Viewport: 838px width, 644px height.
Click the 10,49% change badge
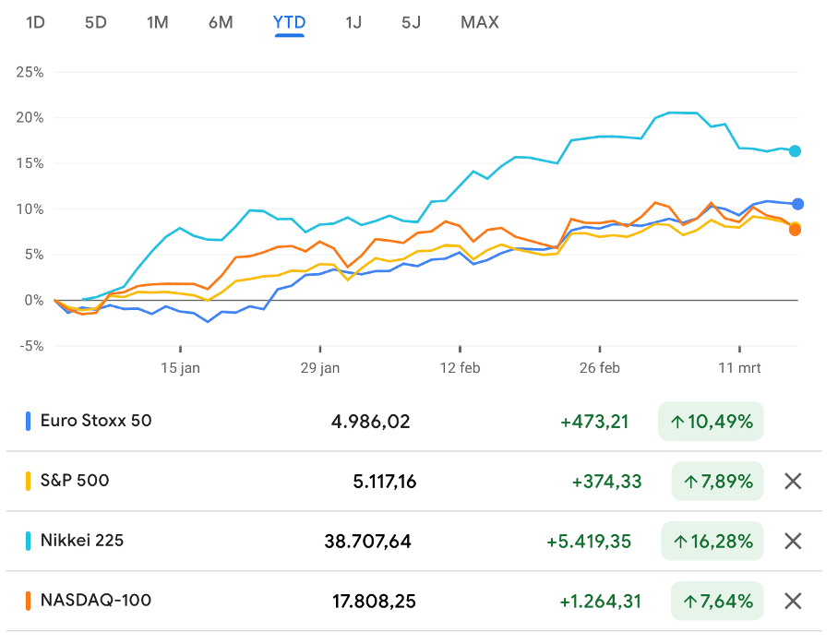[711, 421]
